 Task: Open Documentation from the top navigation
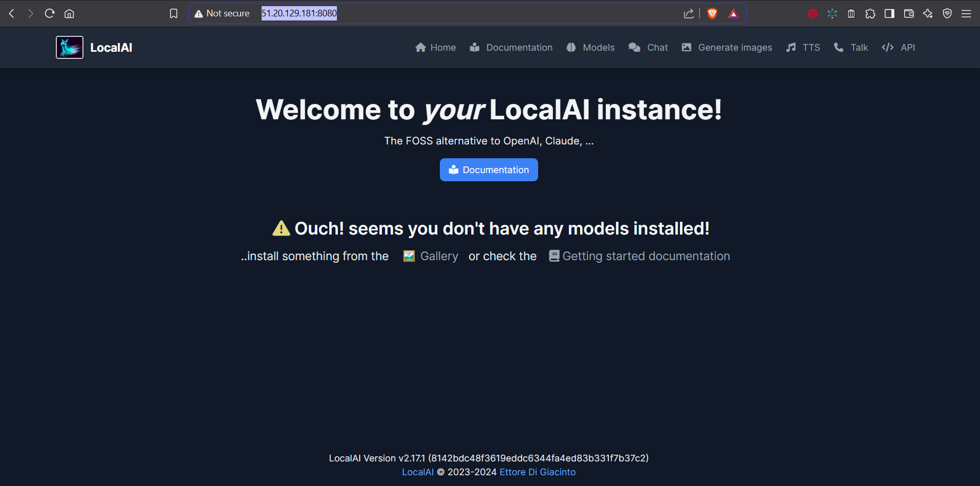pos(511,48)
